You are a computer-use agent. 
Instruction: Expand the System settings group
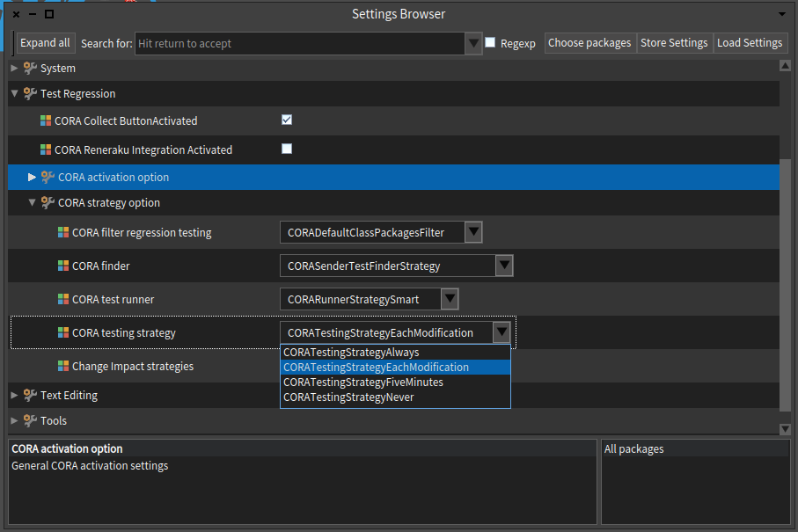(14, 69)
